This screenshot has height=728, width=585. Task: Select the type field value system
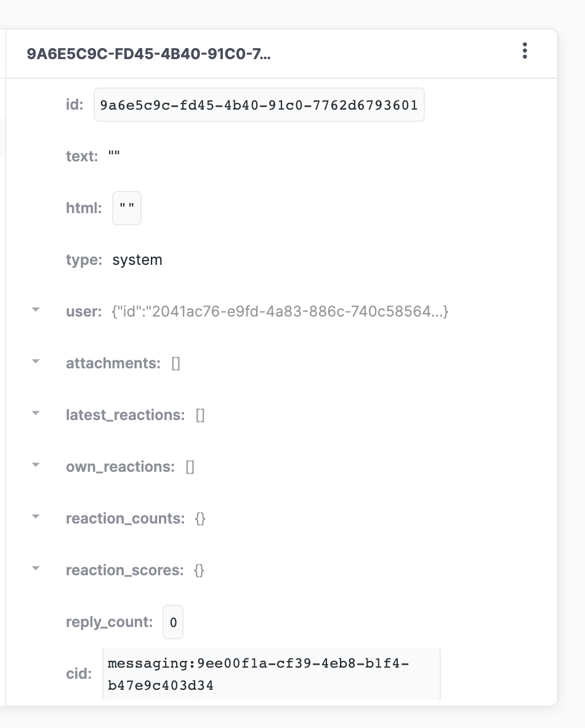[x=136, y=259]
